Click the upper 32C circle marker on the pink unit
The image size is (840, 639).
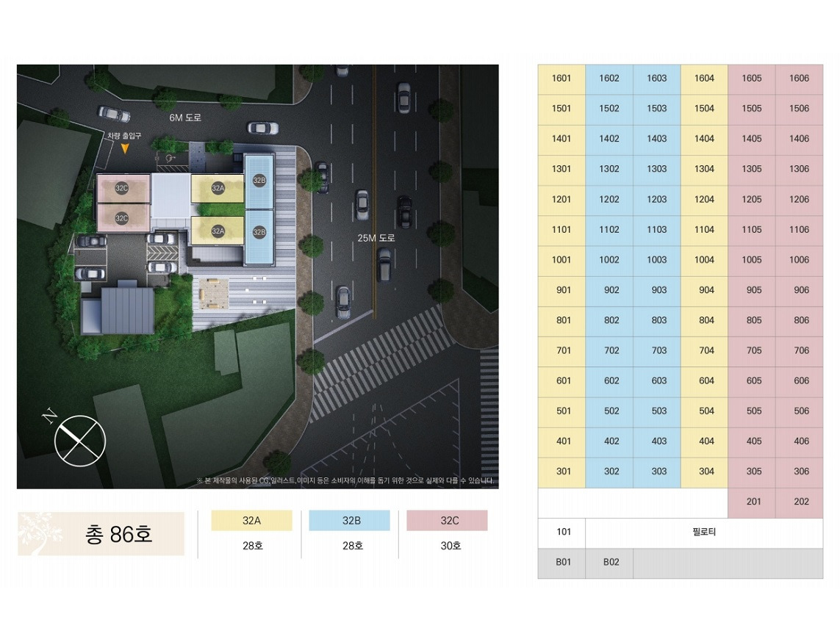[x=121, y=188]
